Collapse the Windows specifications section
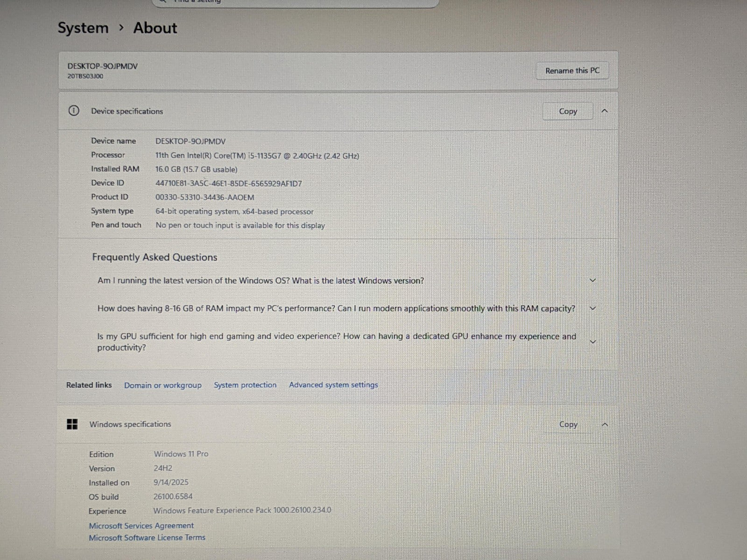 pyautogui.click(x=605, y=424)
